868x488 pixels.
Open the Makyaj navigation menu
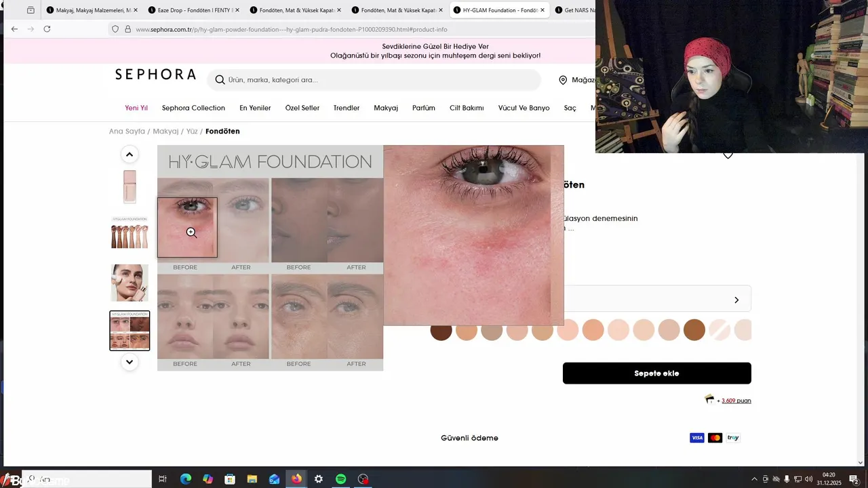click(386, 108)
